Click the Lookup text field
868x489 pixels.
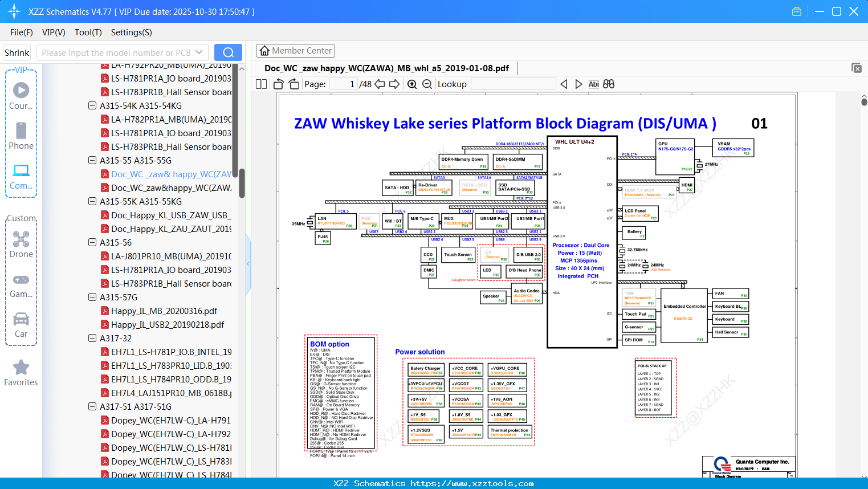pos(513,84)
